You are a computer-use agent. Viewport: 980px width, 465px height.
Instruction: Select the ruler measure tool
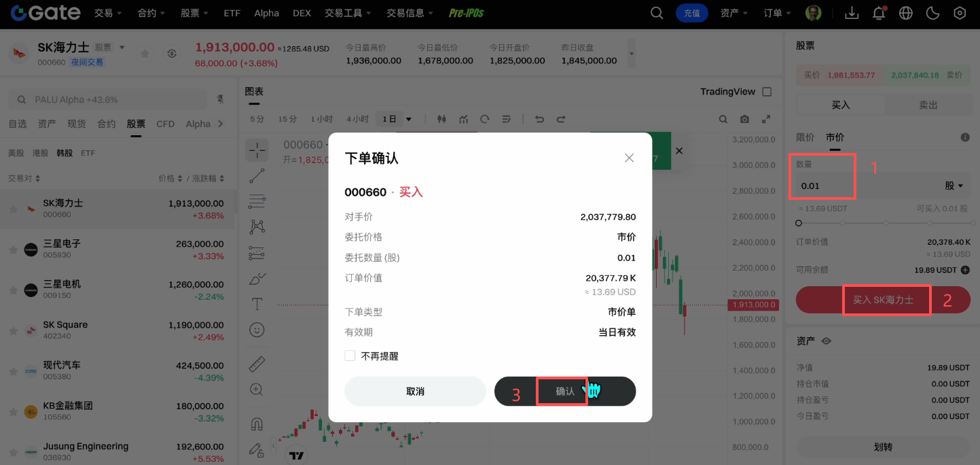pos(257,364)
